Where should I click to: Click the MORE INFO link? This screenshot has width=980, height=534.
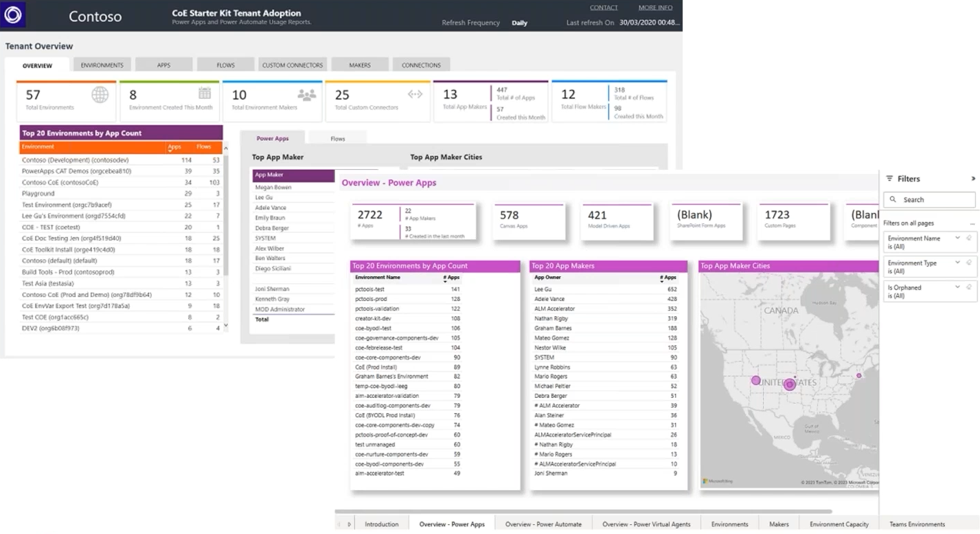point(654,7)
